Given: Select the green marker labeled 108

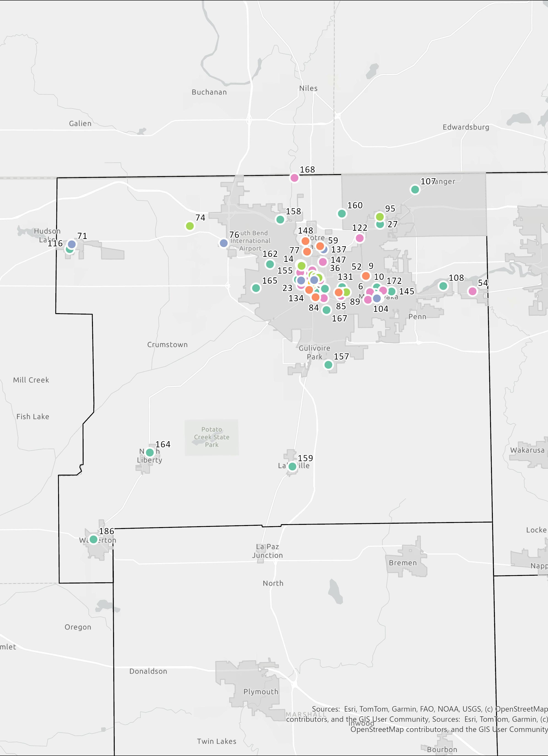Looking at the screenshot, I should coord(443,286).
